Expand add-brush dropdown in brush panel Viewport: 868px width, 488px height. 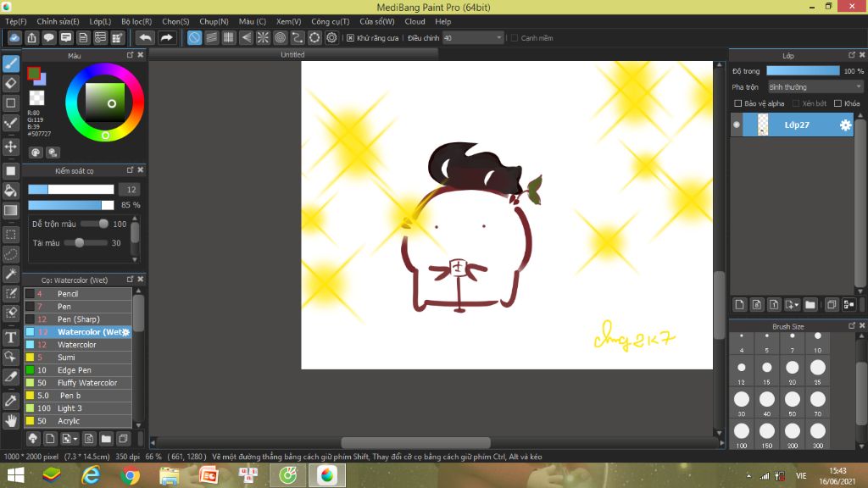coord(70,439)
